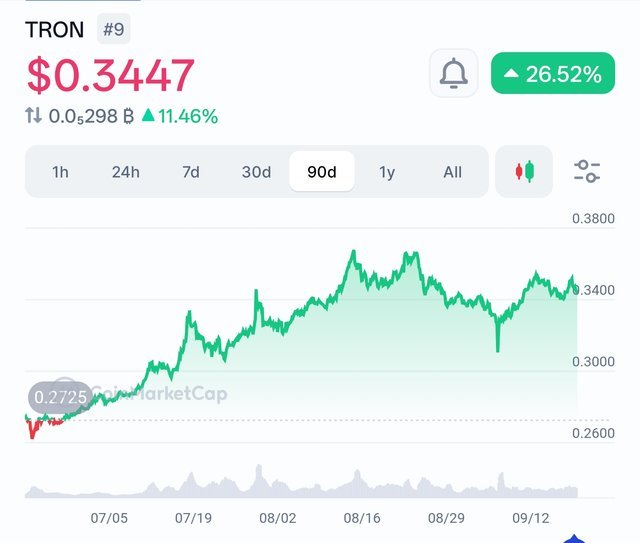Tap the price alert bell icon
This screenshot has width=640, height=543.
point(454,73)
